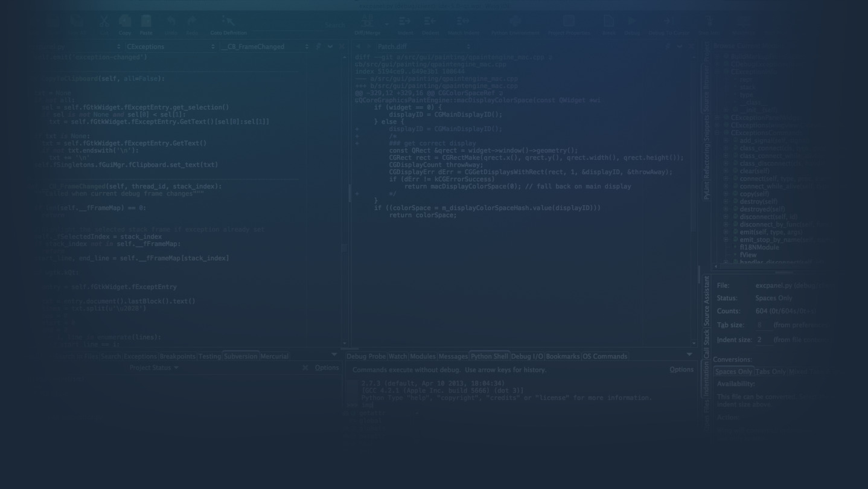Expand the Project Status menu
This screenshot has height=489, width=868.
coord(154,368)
